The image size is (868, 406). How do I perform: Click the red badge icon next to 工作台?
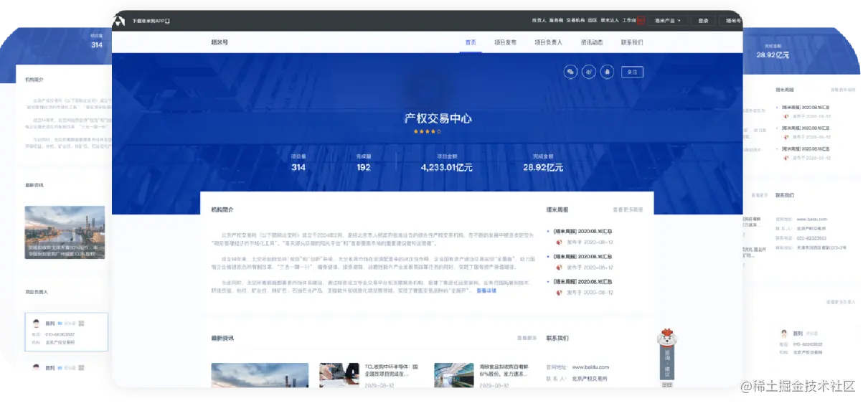click(641, 21)
